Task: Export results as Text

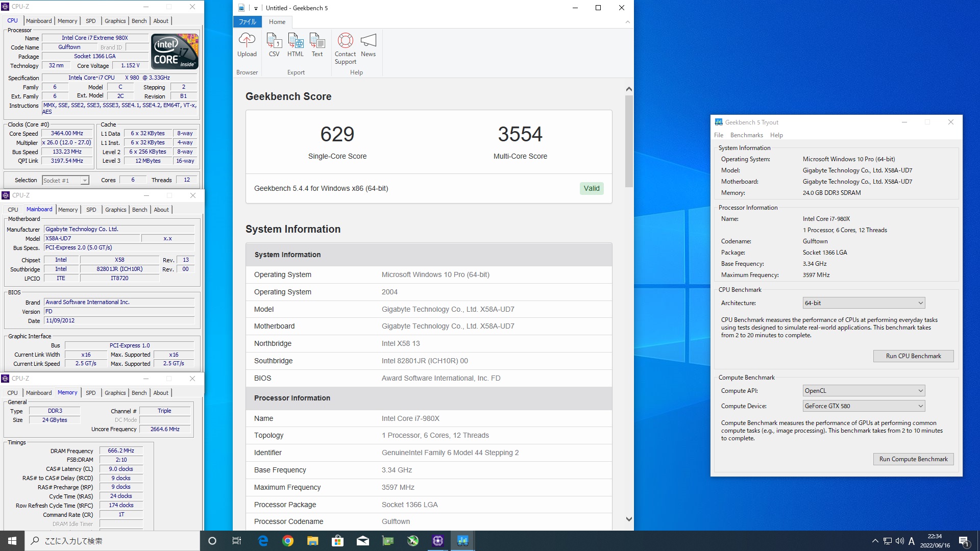Action: [317, 45]
